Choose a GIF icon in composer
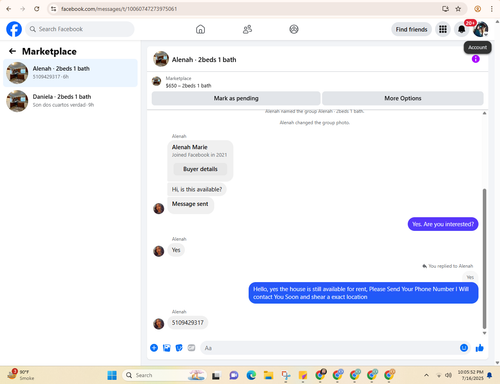 click(x=191, y=348)
